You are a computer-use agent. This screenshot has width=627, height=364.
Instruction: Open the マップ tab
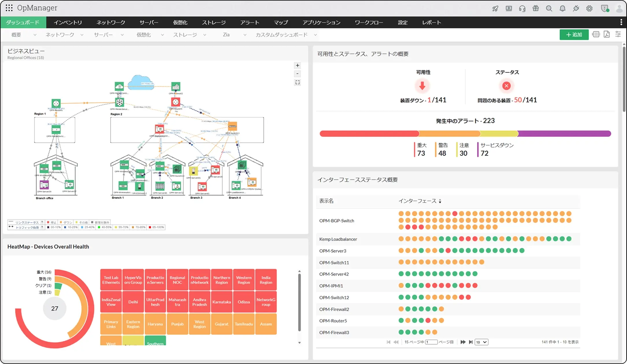coord(281,22)
